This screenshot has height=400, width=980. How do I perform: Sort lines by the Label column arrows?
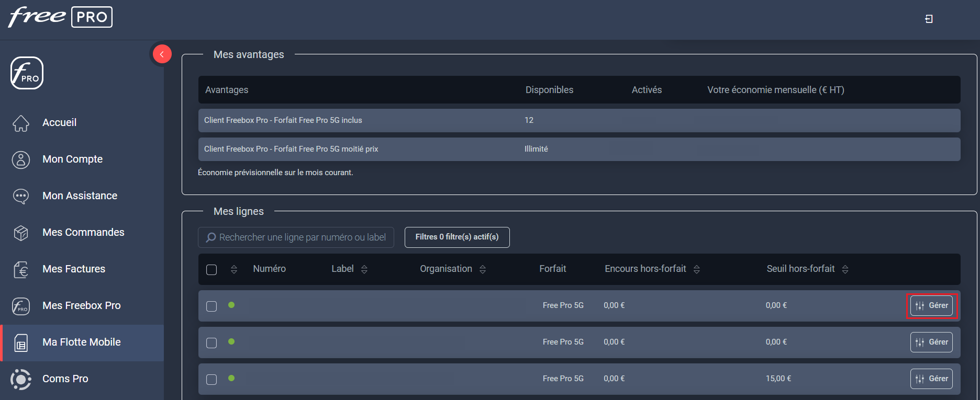[364, 269]
